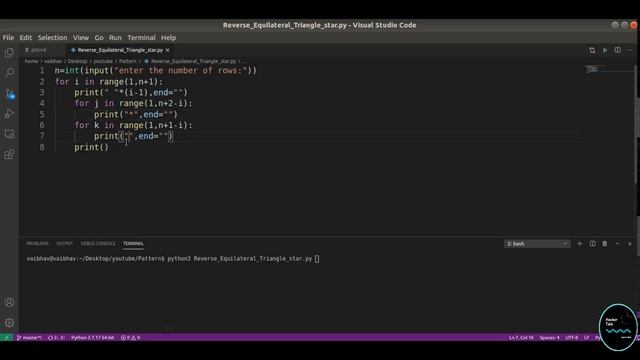
Task: Click 'home' in the breadcrumb path
Action: coord(31,61)
